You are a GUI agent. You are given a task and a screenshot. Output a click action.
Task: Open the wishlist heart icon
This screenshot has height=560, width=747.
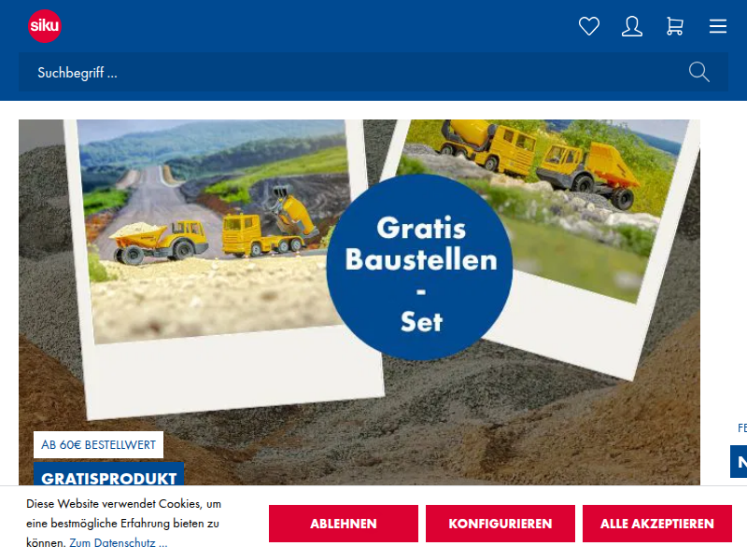(589, 26)
